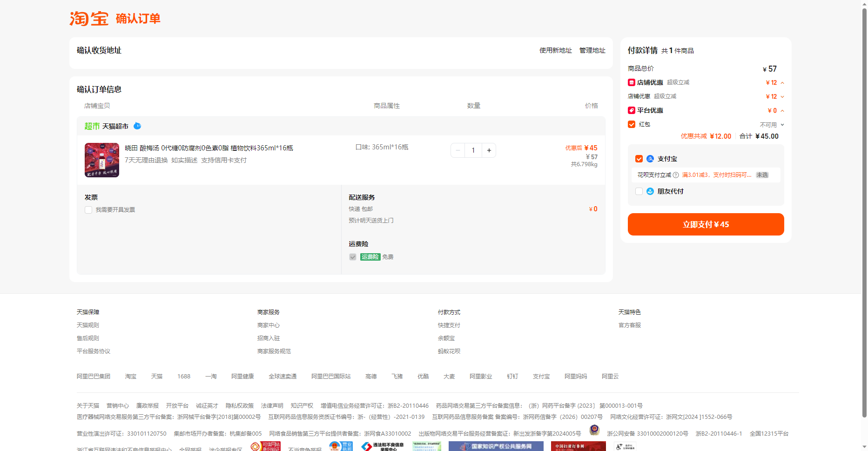Toggle the 支付宝 payment checkbox
This screenshot has height=451, width=868.
pos(639,159)
